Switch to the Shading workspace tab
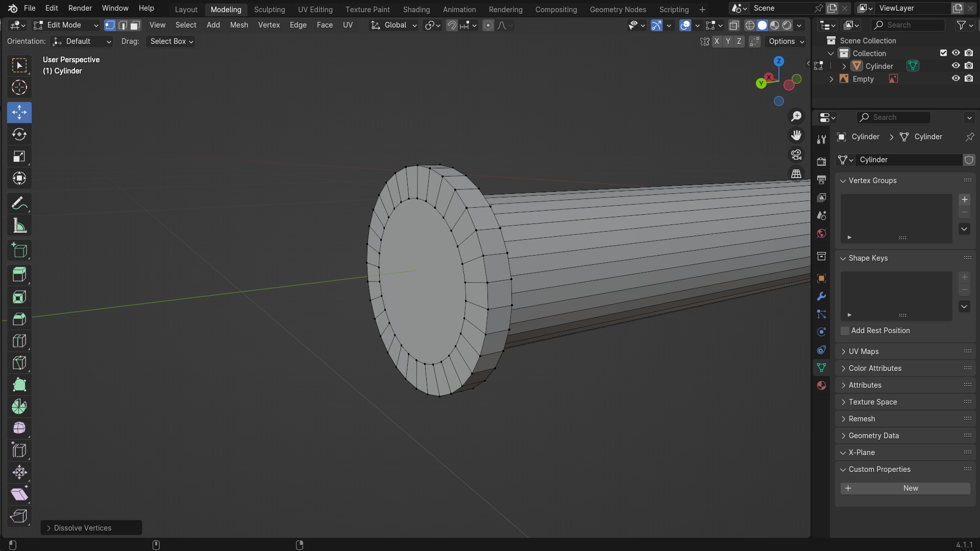 tap(416, 10)
